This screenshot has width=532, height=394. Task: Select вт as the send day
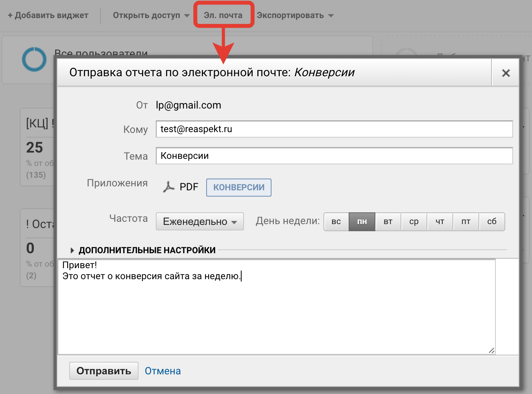(388, 221)
